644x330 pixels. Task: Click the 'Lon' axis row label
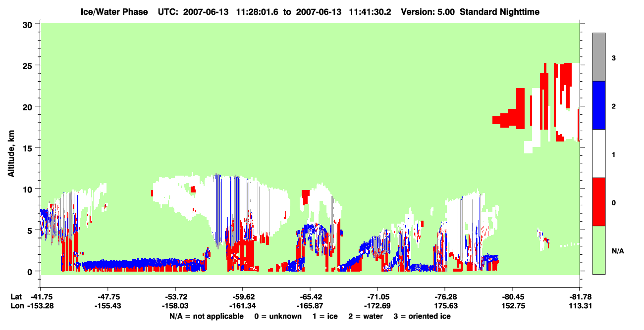16,306
